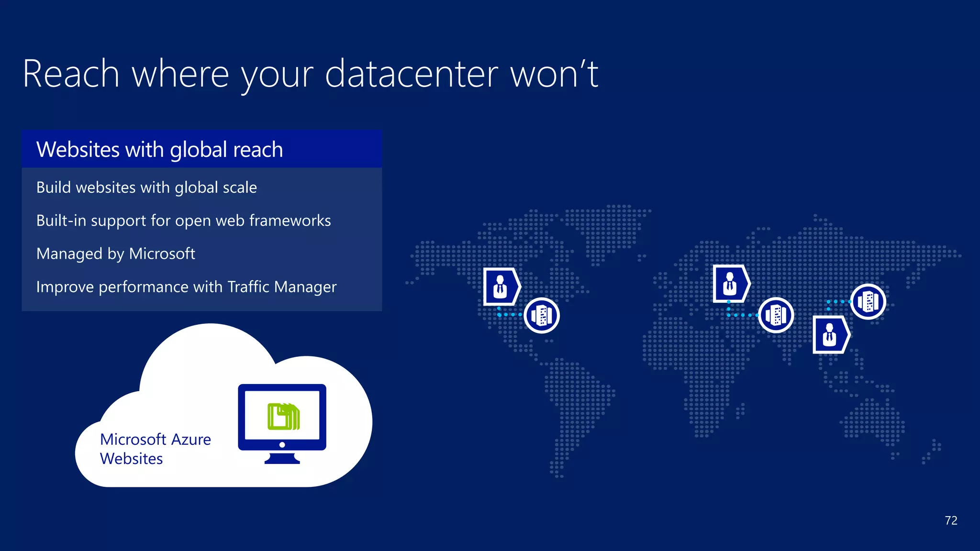Click the datacenter icon in North America

pyautogui.click(x=542, y=315)
